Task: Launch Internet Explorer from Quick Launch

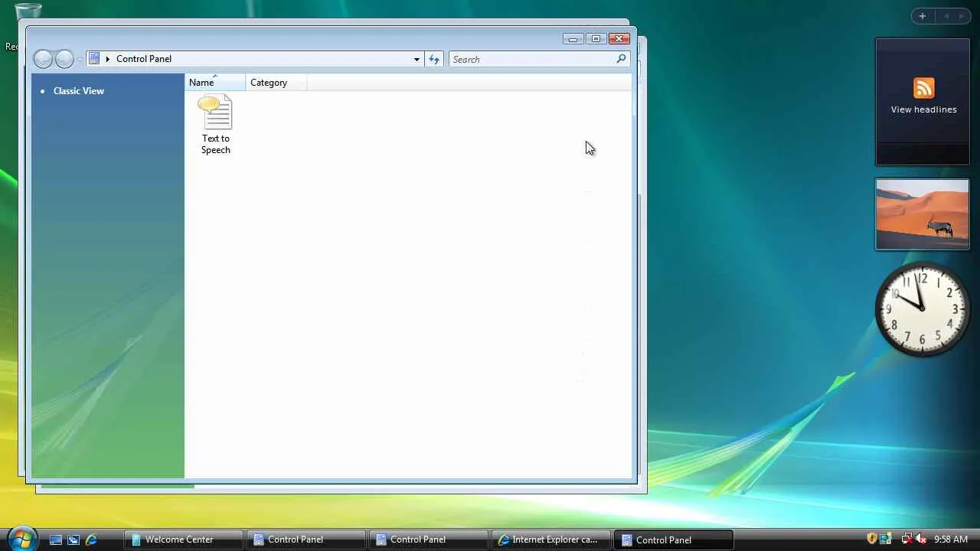Action: click(x=91, y=540)
